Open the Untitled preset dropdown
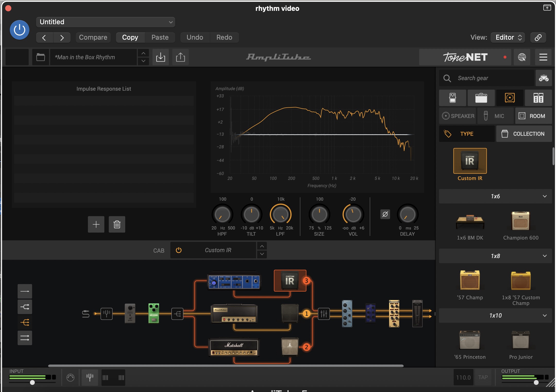Image resolution: width=556 pixels, height=392 pixels. pos(106,22)
